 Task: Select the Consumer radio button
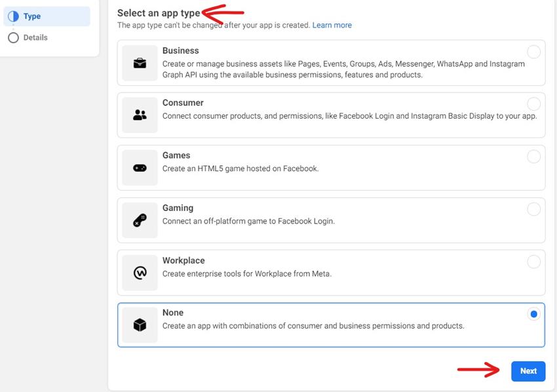point(534,103)
